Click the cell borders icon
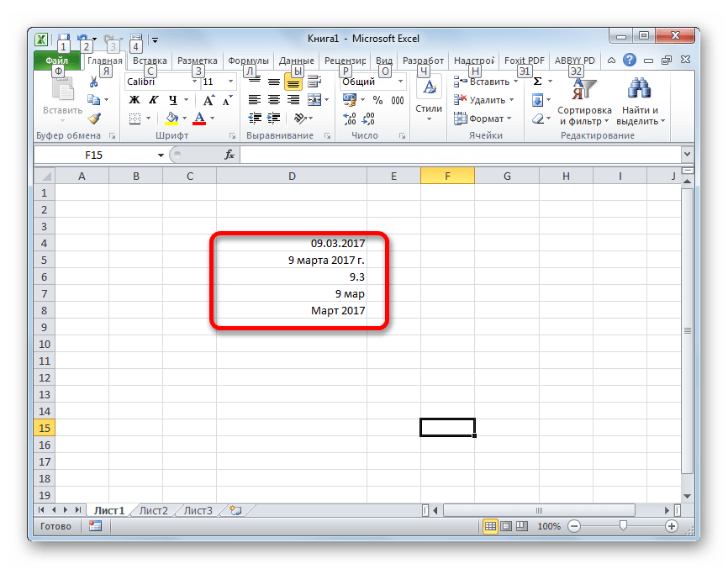Screen dimensions: 728x569 pyautogui.click(x=135, y=119)
